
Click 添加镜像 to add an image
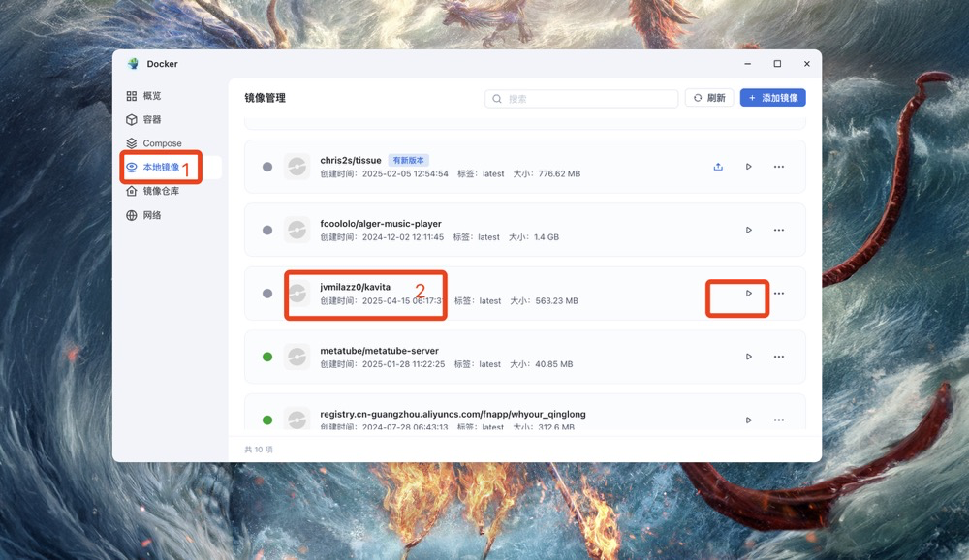[x=772, y=98]
